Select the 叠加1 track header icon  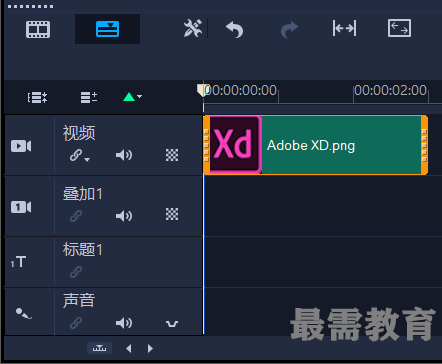[x=21, y=207]
